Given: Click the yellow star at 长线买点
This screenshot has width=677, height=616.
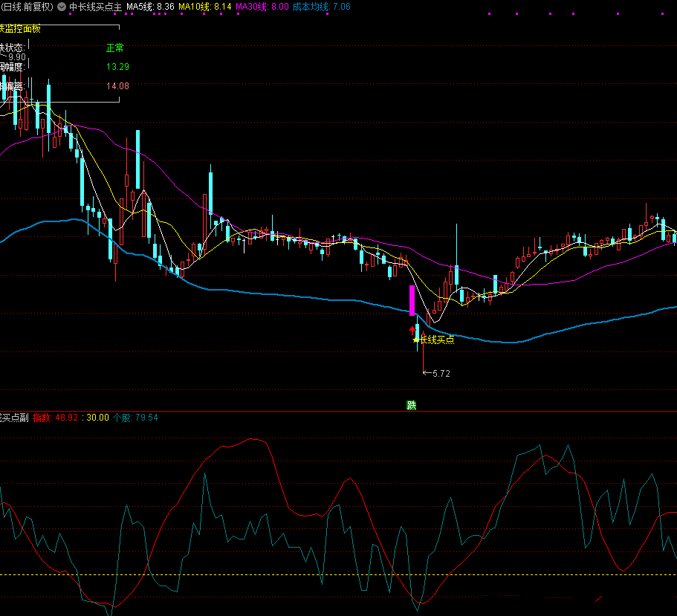Looking at the screenshot, I should (415, 340).
